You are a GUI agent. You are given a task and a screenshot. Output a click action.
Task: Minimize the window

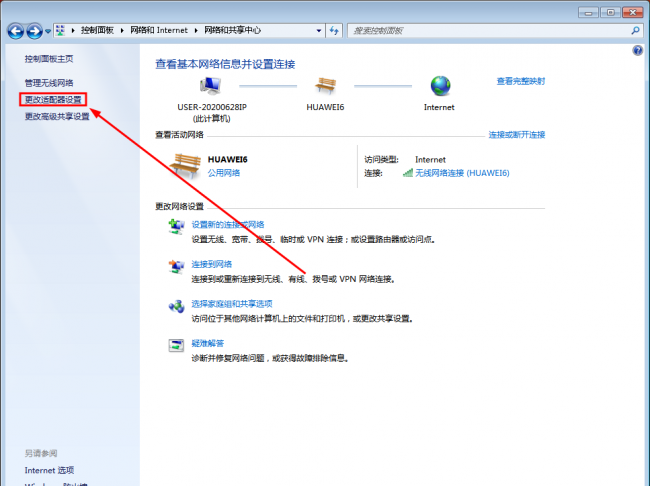588,12
